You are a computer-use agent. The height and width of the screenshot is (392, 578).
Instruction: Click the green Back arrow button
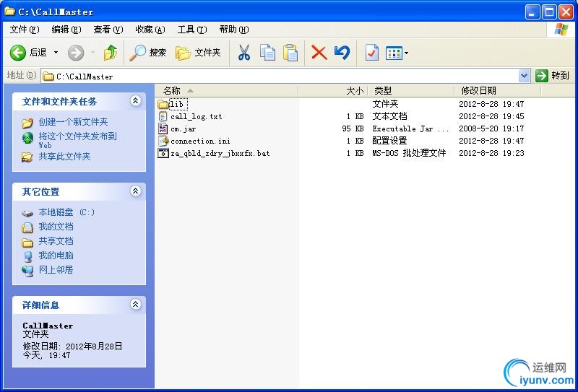click(17, 53)
